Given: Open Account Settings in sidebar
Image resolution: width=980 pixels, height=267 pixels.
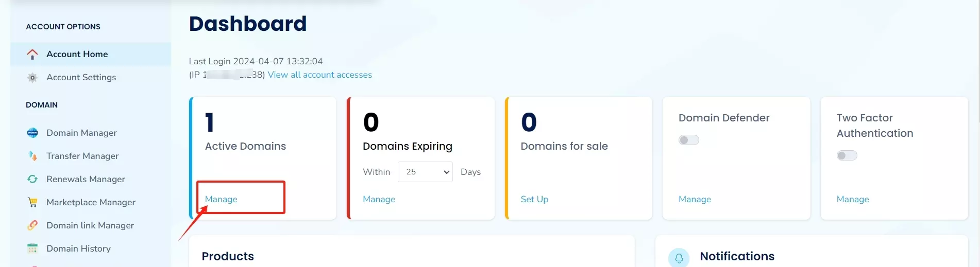Looking at the screenshot, I should click(81, 77).
